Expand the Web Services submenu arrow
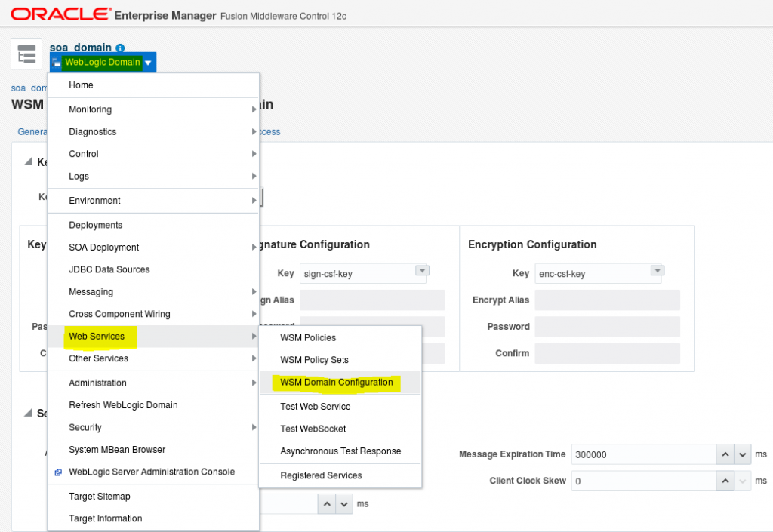The width and height of the screenshot is (773, 532). (x=254, y=336)
